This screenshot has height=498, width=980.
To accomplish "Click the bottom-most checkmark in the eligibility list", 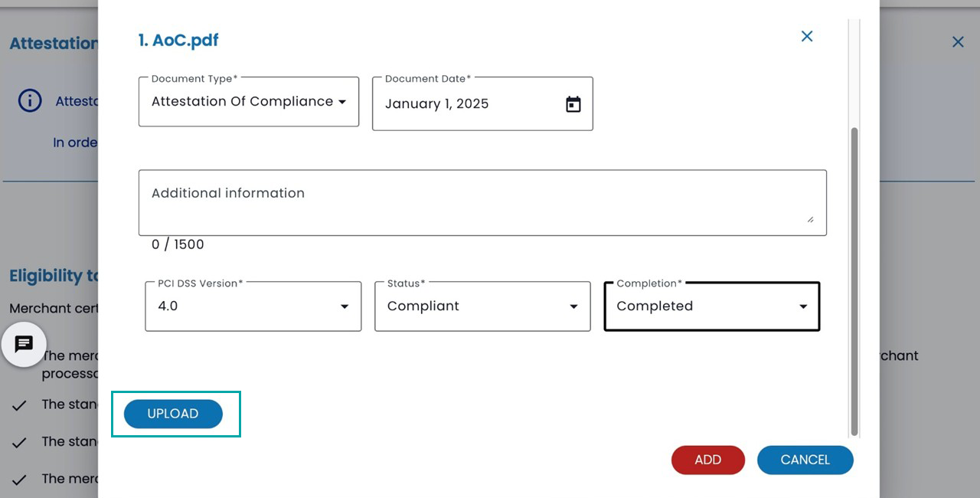I will (20, 480).
